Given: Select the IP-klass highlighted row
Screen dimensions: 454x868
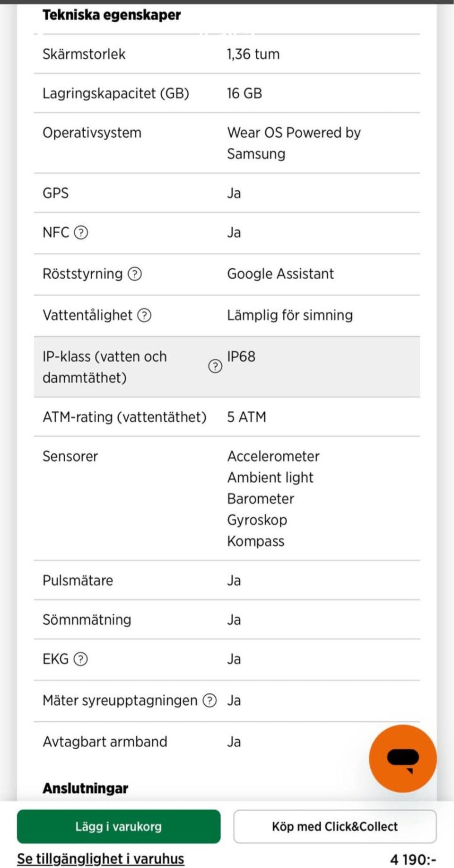Looking at the screenshot, I should coord(227,367).
